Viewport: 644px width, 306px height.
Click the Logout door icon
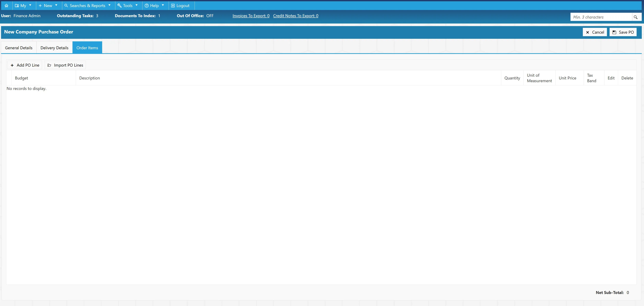[x=173, y=5]
